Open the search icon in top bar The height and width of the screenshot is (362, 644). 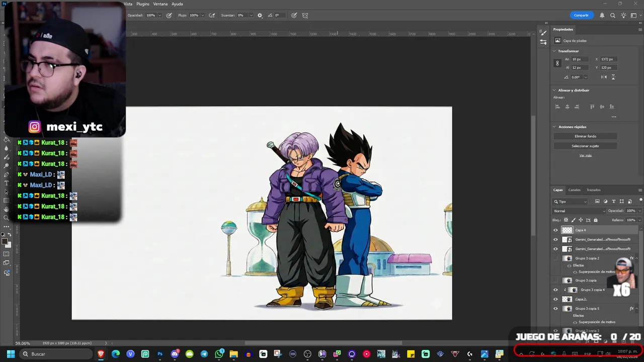tap(613, 16)
